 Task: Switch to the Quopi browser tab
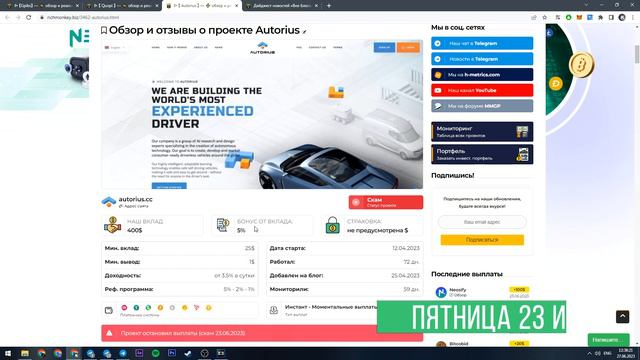(121, 6)
